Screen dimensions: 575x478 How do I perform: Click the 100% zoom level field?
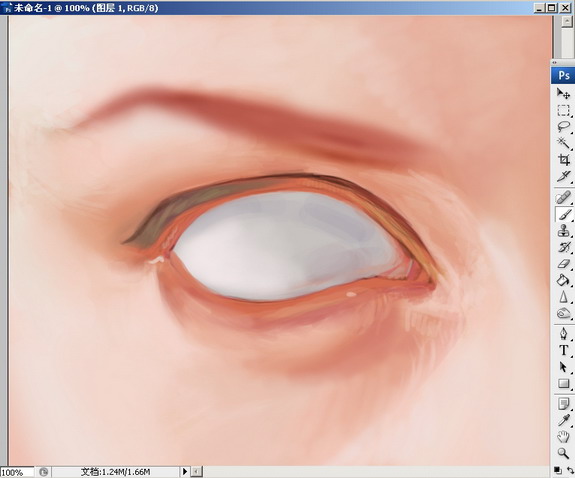coord(17,472)
